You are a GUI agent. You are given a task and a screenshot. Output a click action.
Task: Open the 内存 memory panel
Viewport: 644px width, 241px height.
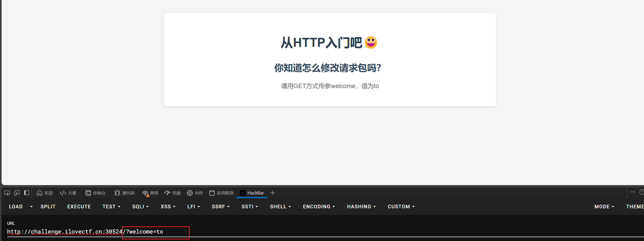[x=195, y=193]
